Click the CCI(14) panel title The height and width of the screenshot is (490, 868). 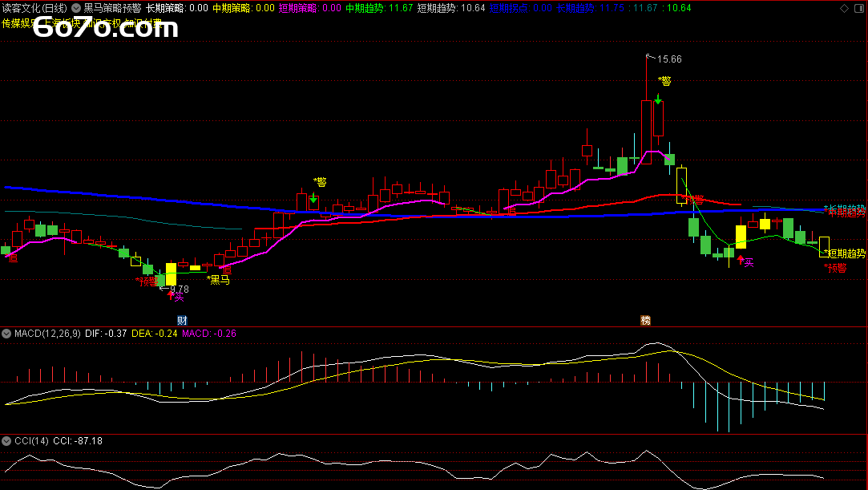(x=31, y=441)
